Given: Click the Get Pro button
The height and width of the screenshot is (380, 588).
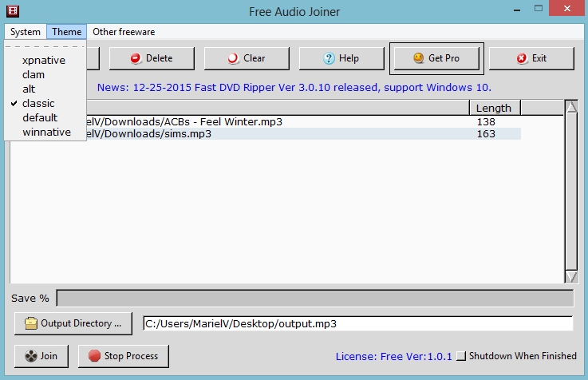Looking at the screenshot, I should tap(436, 58).
